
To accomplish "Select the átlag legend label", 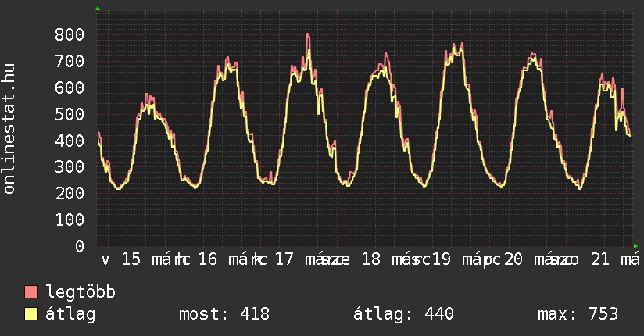I will tap(71, 314).
